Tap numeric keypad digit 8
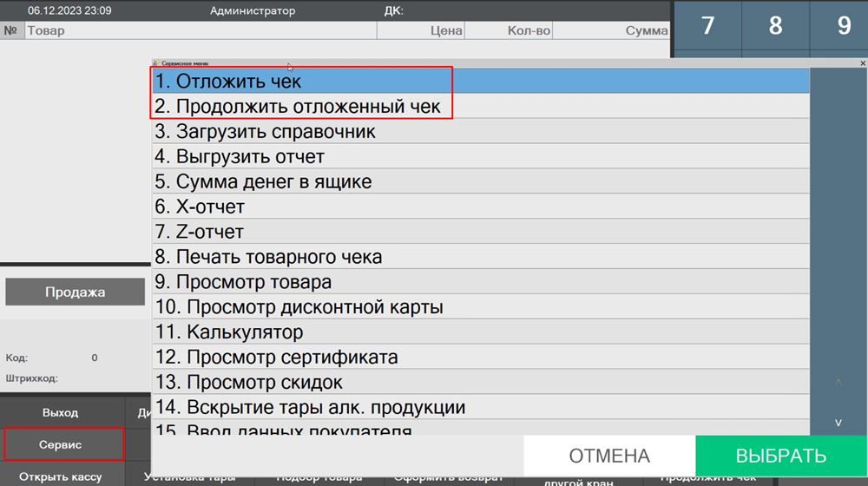This screenshot has height=486, width=868. tap(775, 26)
